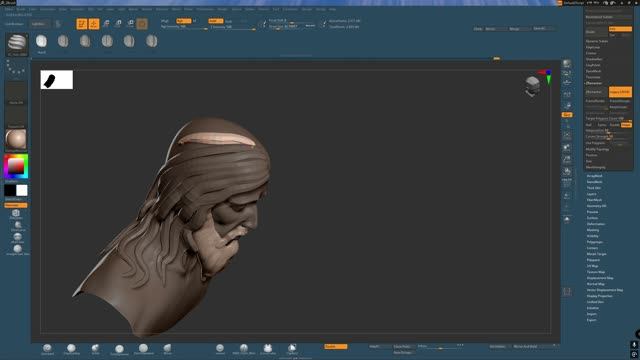Click the Half polygon count button

[x=589, y=125]
